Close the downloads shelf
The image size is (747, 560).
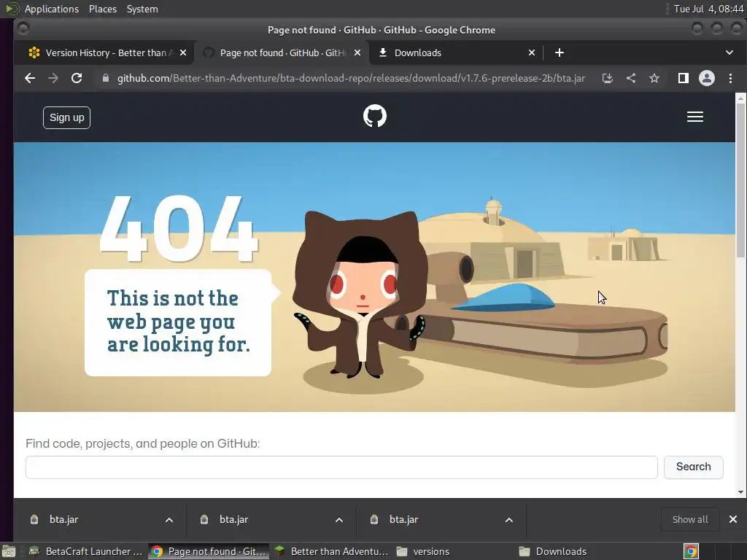[x=733, y=519]
